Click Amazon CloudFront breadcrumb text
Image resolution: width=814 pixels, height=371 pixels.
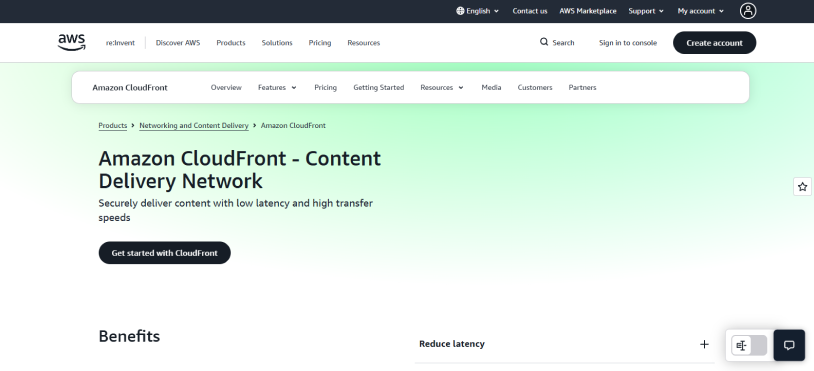[x=293, y=126]
